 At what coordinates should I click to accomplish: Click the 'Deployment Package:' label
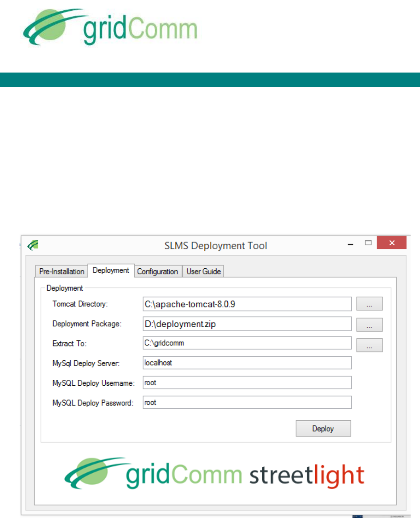87,324
